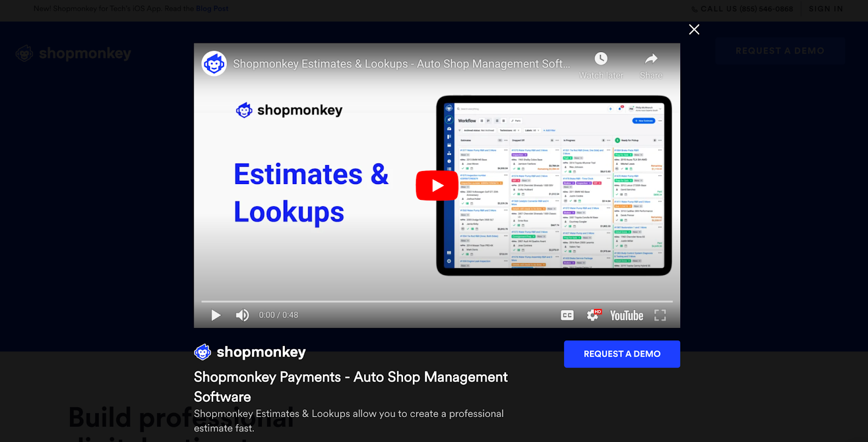The image size is (868, 442).
Task: Play the video with the red YouTube button
Action: point(437,186)
